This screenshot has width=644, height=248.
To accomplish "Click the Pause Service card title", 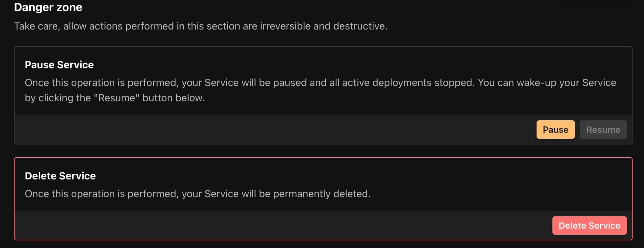I will [x=59, y=65].
